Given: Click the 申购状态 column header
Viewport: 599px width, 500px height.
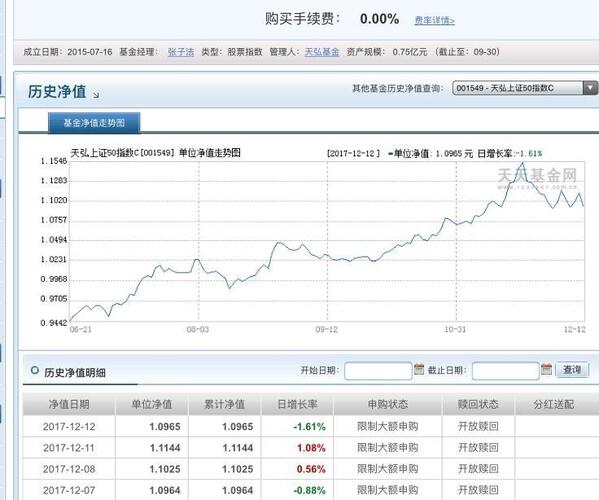Looking at the screenshot, I should [x=388, y=404].
